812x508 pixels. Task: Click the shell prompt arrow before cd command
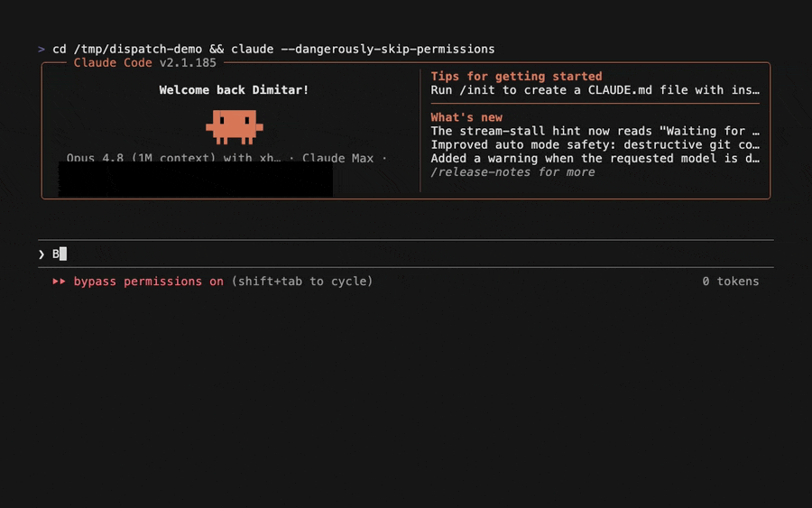pyautogui.click(x=42, y=50)
